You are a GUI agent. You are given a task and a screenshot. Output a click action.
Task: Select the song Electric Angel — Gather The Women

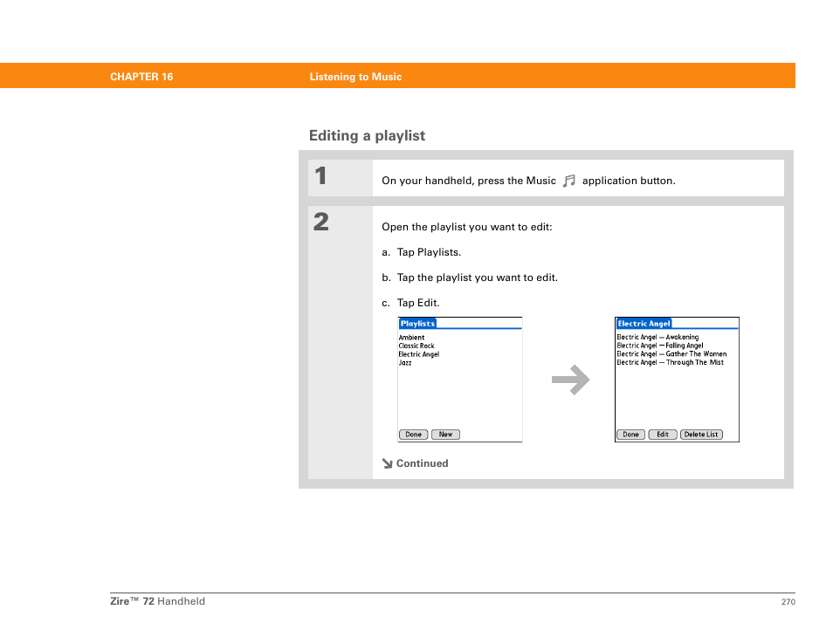671,354
